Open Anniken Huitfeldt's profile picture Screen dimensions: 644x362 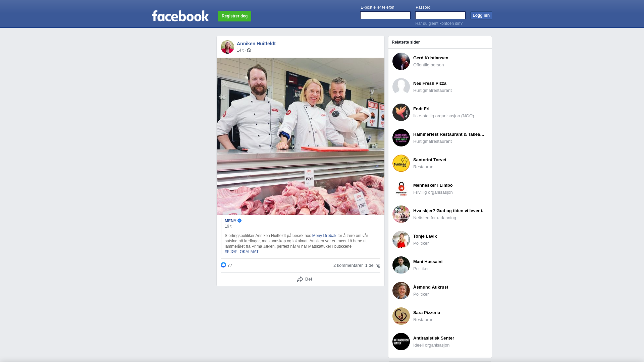[227, 47]
